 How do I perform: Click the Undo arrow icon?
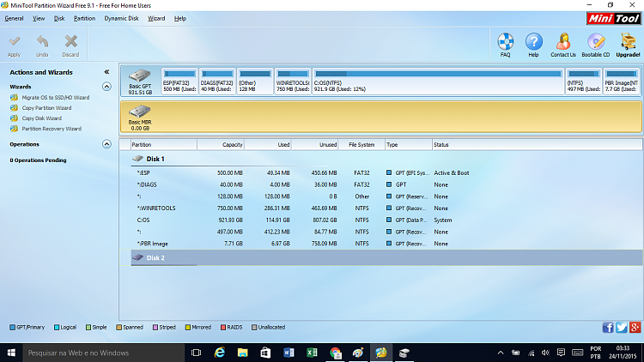(x=42, y=41)
